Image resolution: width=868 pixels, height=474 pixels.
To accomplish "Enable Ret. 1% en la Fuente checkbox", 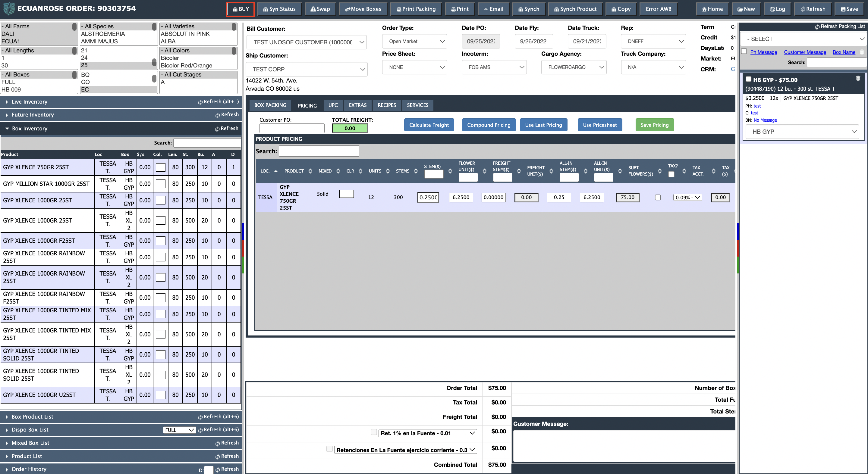I will click(x=373, y=432).
